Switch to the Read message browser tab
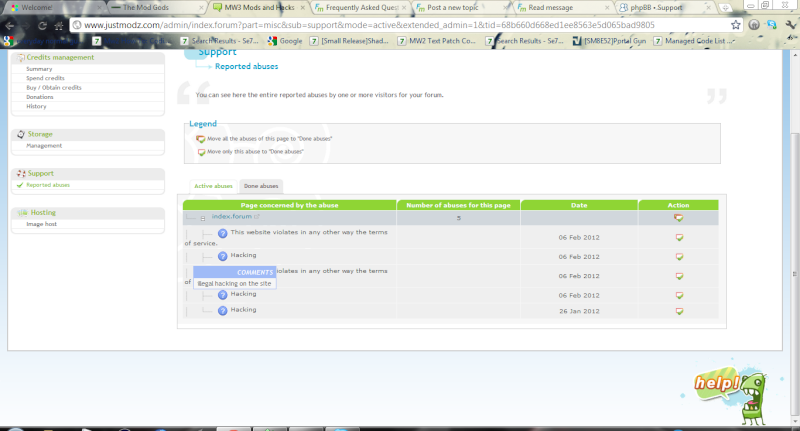800x431 pixels. tap(562, 8)
